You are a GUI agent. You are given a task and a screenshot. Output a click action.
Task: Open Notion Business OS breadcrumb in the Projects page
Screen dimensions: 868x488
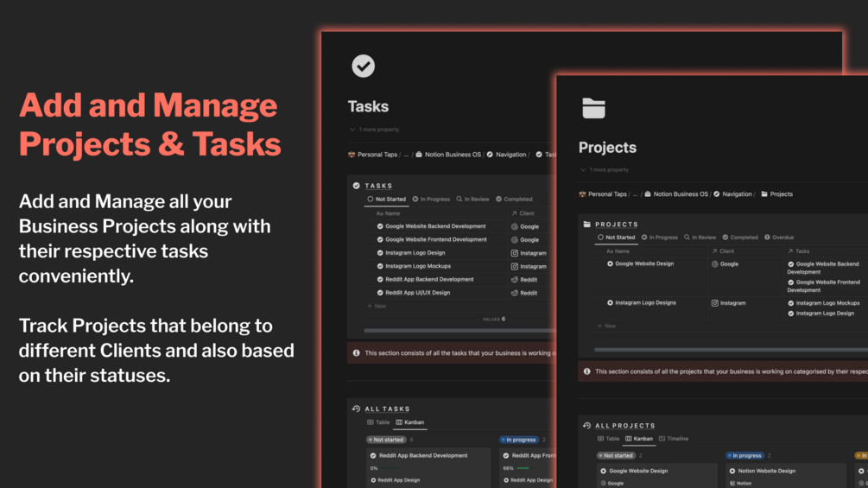[676, 194]
